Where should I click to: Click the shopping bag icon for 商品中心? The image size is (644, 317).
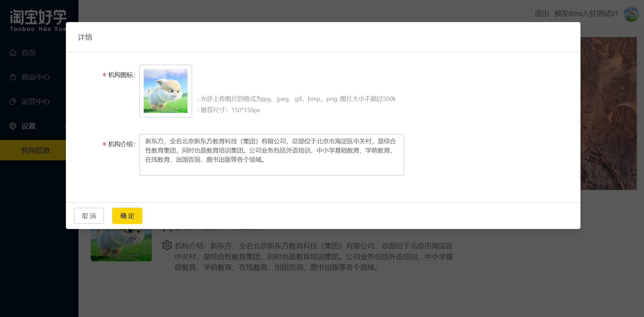(13, 77)
